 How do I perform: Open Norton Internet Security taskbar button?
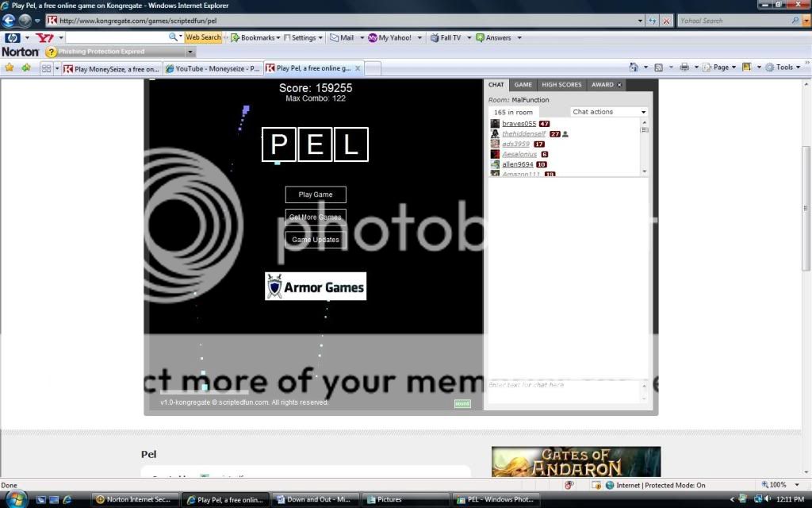(135, 500)
